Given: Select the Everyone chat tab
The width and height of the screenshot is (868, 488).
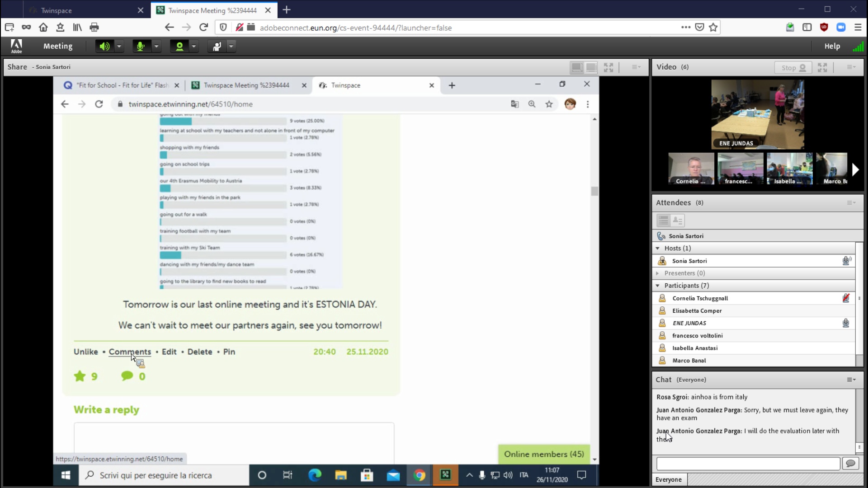Looking at the screenshot, I should tap(669, 479).
